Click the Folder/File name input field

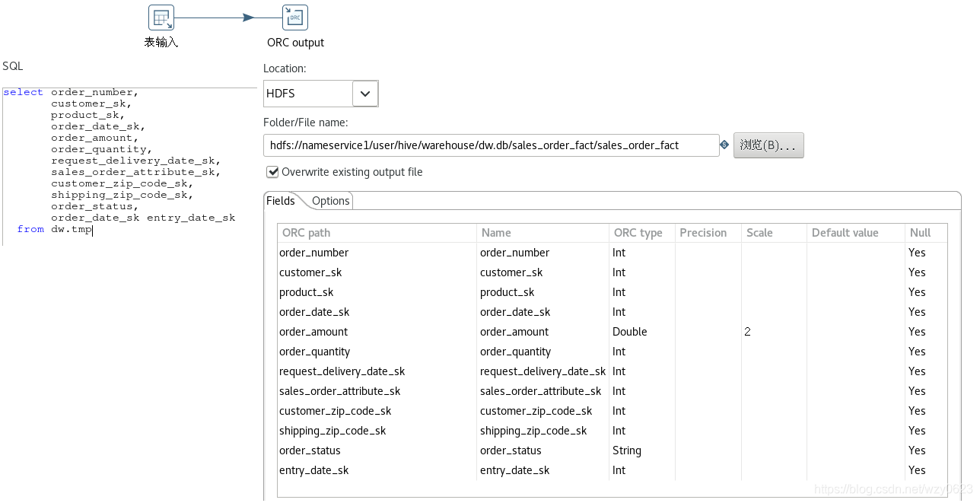491,145
